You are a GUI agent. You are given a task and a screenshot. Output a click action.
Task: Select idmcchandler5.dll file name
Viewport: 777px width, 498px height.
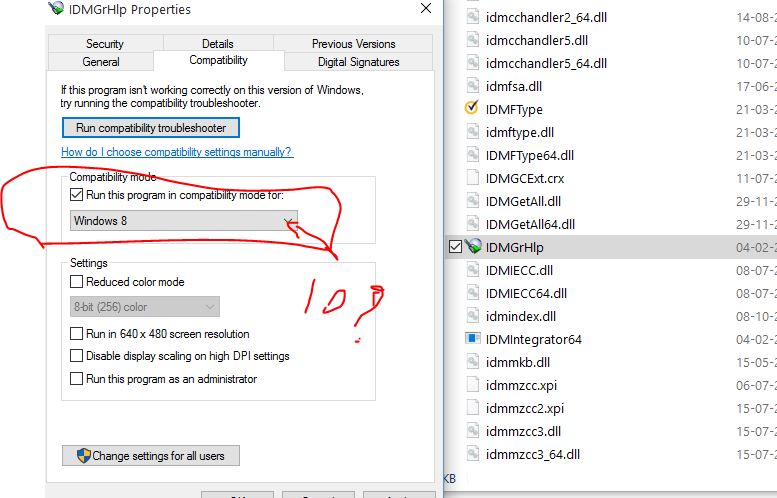tap(537, 40)
